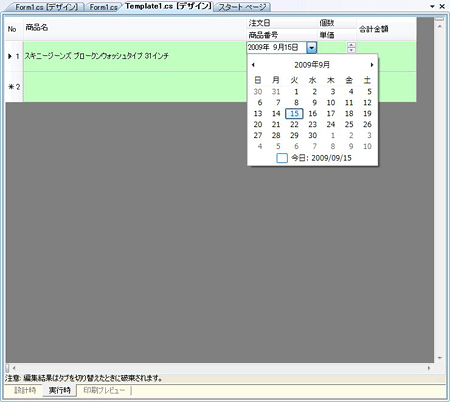Open the スタート ページ tab
The image size is (450, 402).
242,7
